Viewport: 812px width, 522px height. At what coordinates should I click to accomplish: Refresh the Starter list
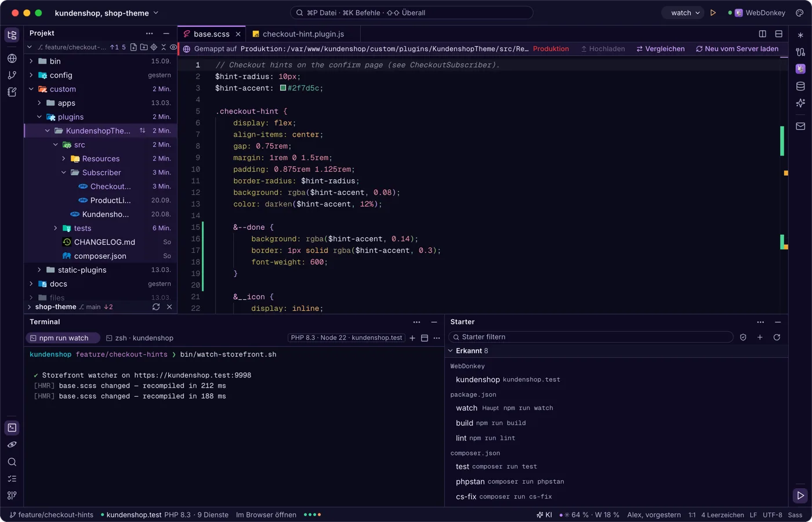(777, 337)
